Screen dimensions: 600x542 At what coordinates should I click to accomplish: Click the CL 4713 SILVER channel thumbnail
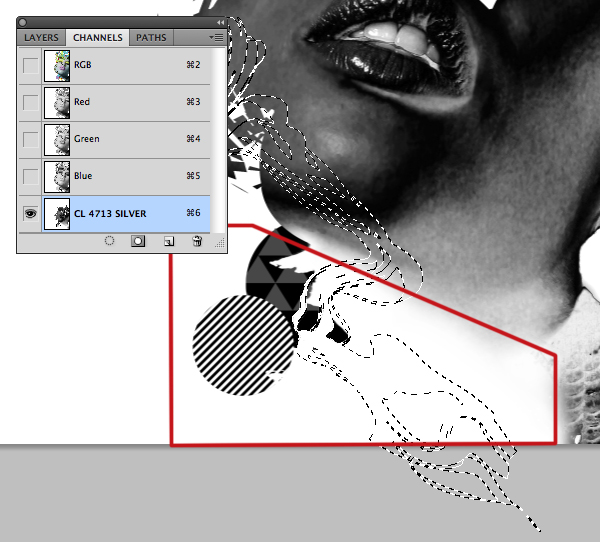pos(57,214)
